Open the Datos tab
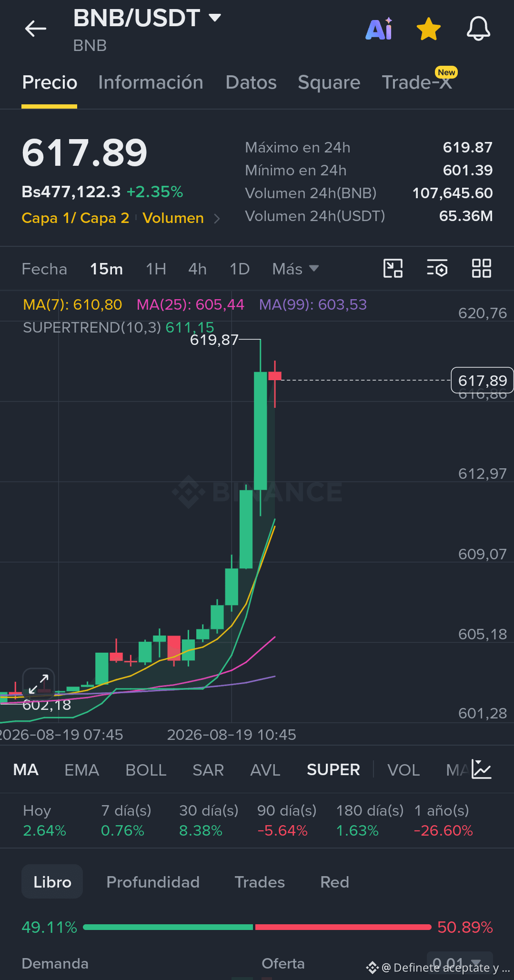Image resolution: width=514 pixels, height=980 pixels. [x=251, y=82]
